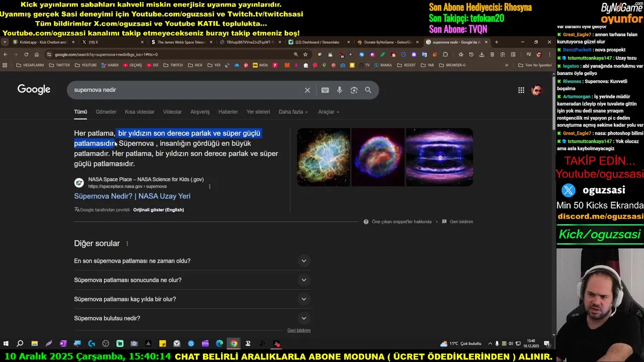644x362 pixels.
Task: Switch to the Videolar tab
Action: [172, 112]
